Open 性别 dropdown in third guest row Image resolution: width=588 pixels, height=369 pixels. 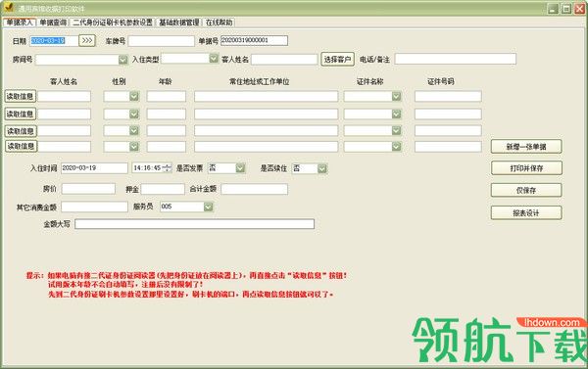click(x=134, y=131)
